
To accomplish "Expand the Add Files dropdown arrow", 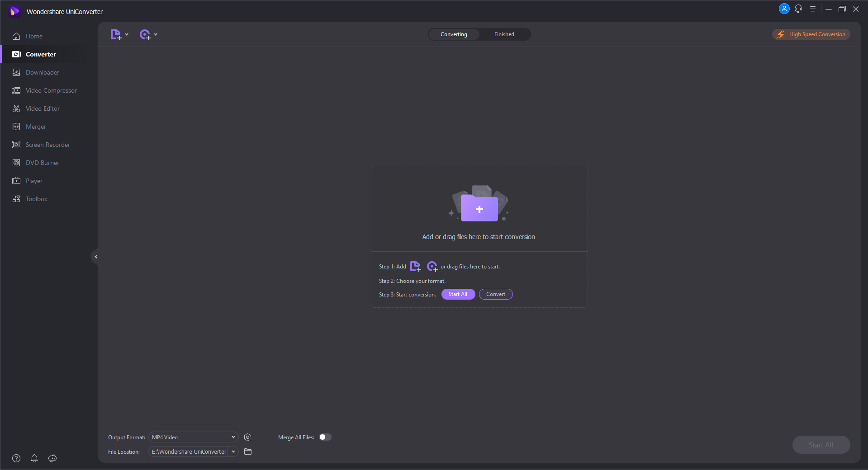I will 127,35.
